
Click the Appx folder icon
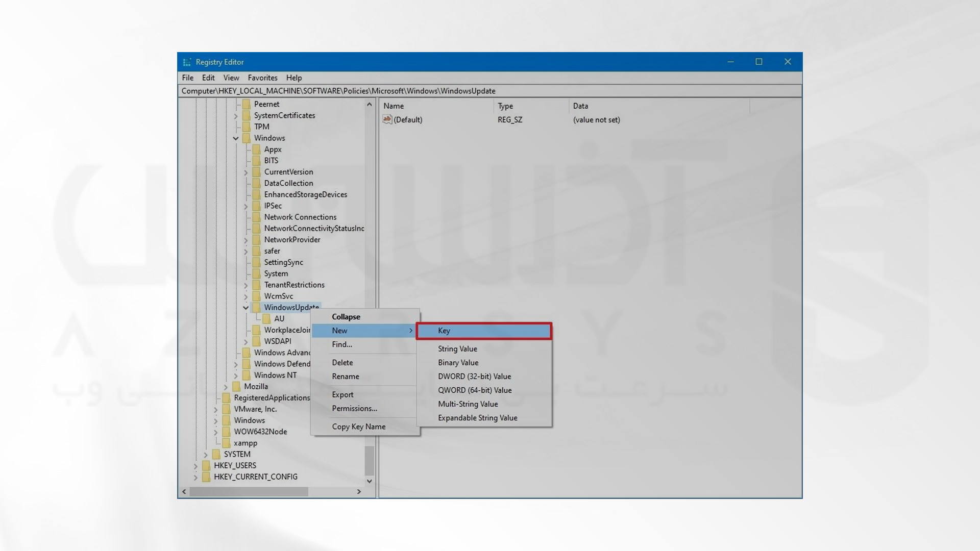pyautogui.click(x=257, y=149)
